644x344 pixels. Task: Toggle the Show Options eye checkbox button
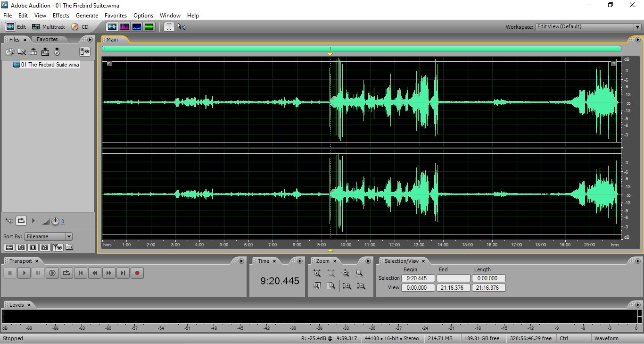(85, 52)
